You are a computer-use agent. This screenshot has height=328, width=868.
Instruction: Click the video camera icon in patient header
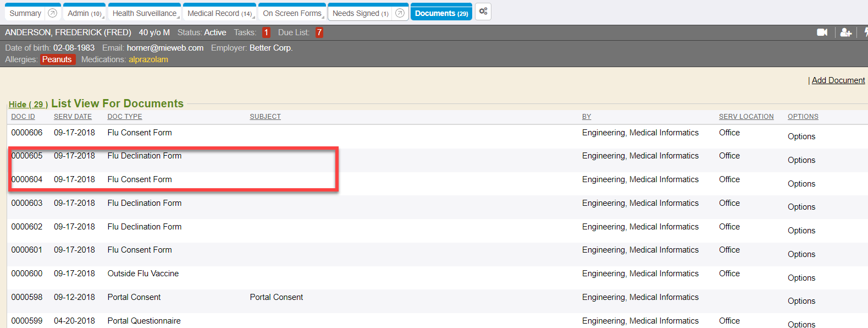tap(822, 32)
